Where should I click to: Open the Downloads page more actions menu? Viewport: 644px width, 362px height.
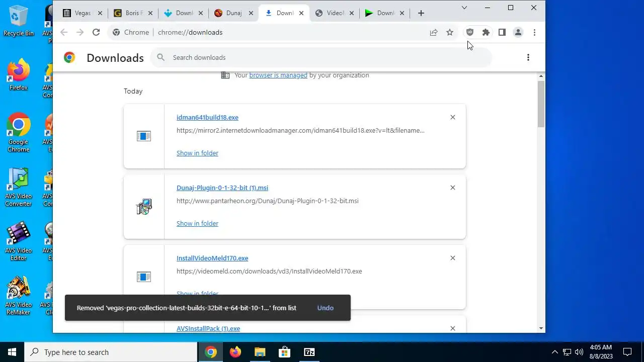pyautogui.click(x=528, y=57)
